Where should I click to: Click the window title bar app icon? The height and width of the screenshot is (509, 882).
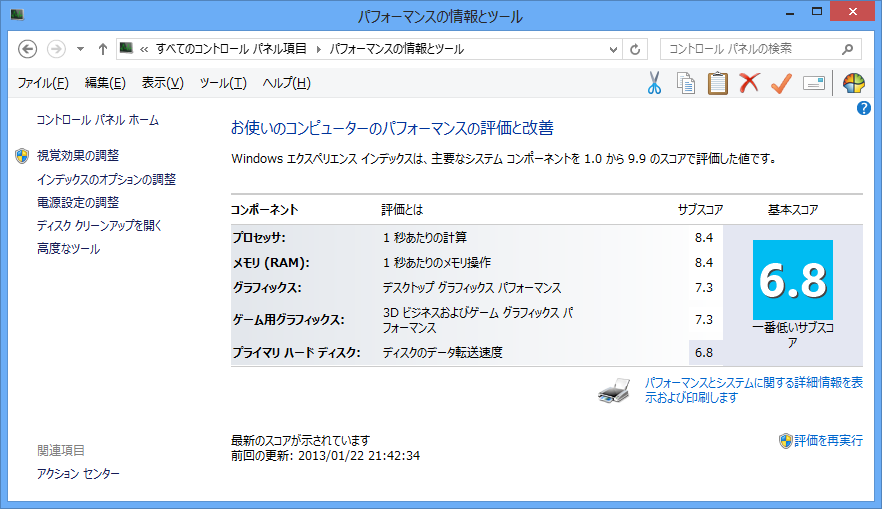point(17,14)
